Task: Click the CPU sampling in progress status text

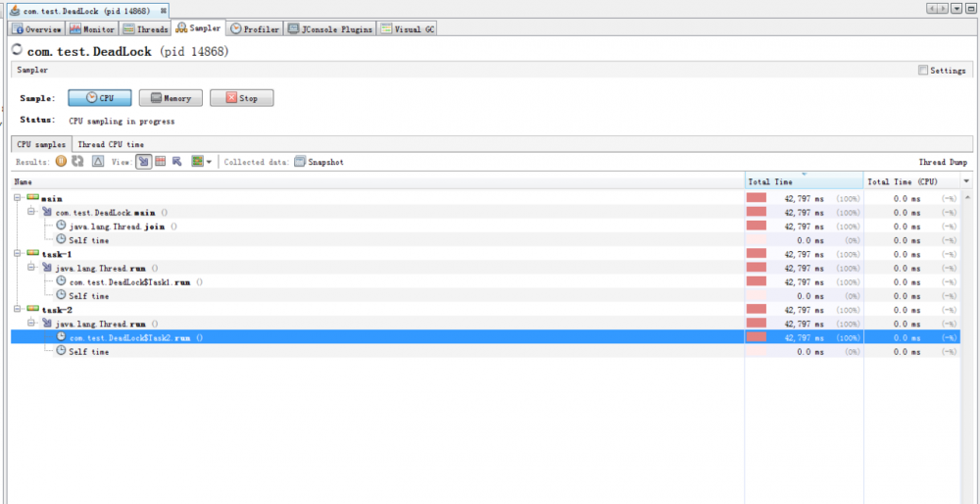Action: [122, 122]
